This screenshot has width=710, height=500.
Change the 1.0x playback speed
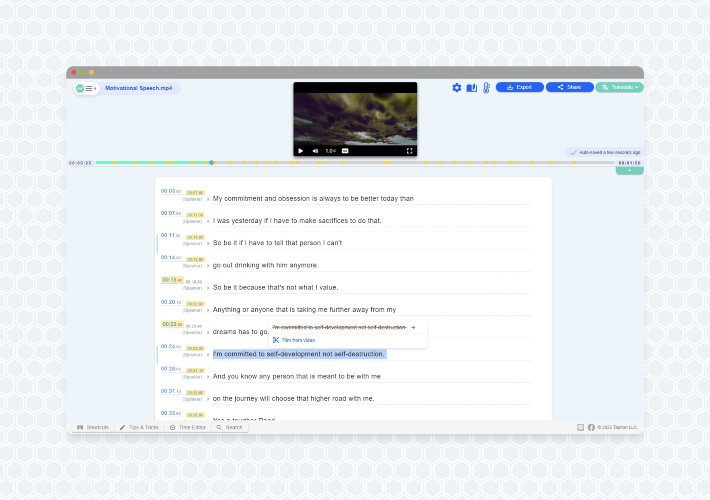click(x=331, y=151)
